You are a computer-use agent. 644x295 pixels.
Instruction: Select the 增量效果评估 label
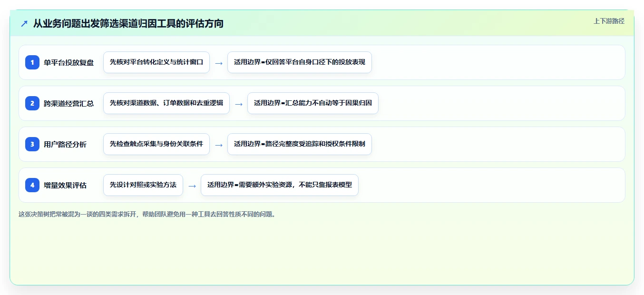click(x=65, y=185)
